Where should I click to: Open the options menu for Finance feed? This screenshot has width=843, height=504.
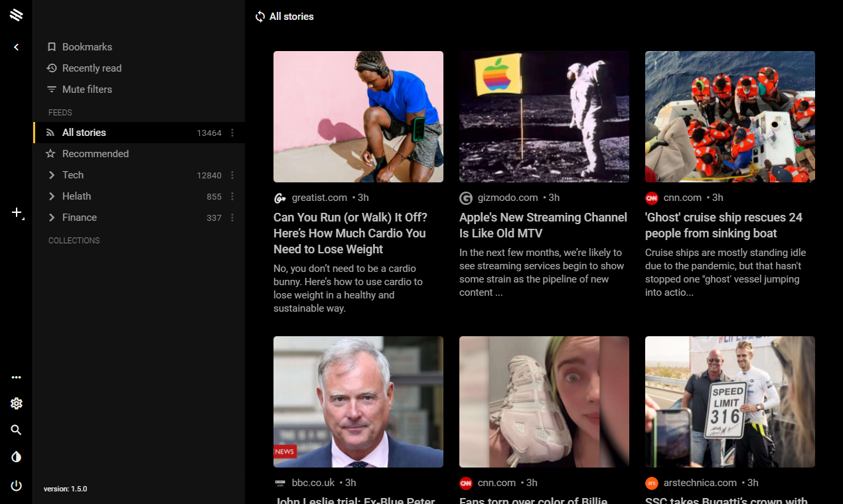coord(232,218)
